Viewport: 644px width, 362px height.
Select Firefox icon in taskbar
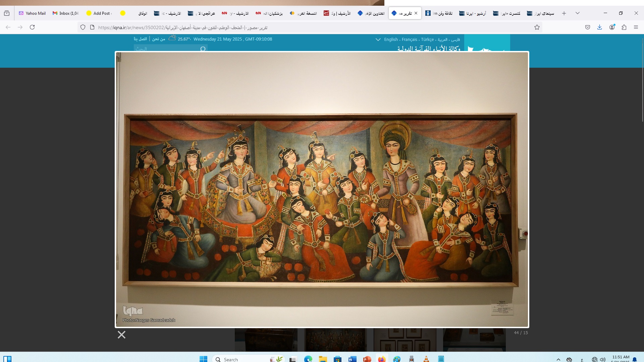[x=382, y=359]
